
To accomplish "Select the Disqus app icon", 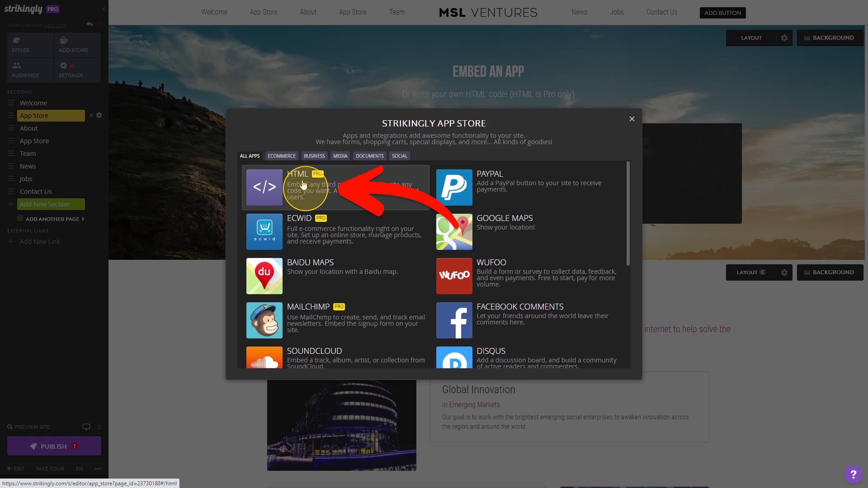I will [x=454, y=357].
